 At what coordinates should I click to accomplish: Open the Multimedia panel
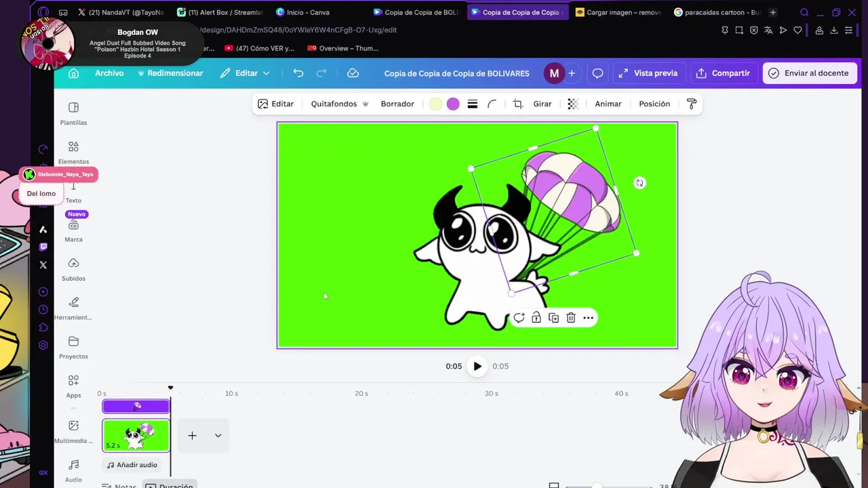tap(73, 431)
